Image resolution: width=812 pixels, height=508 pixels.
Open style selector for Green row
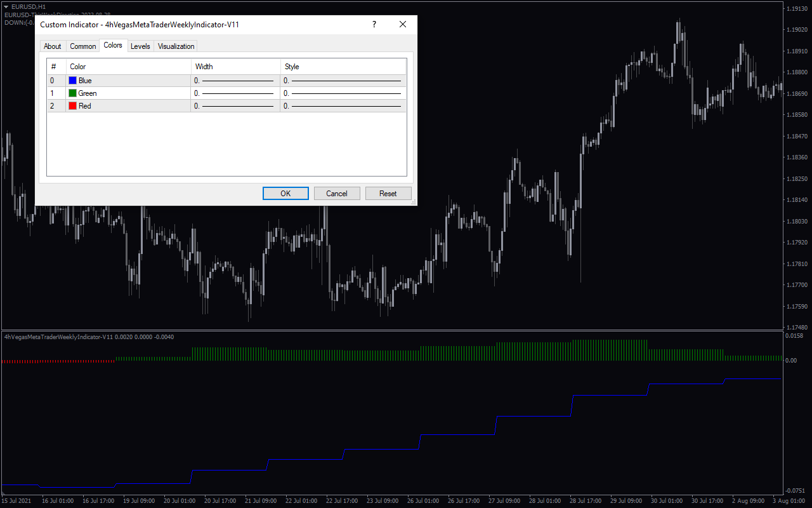(343, 93)
